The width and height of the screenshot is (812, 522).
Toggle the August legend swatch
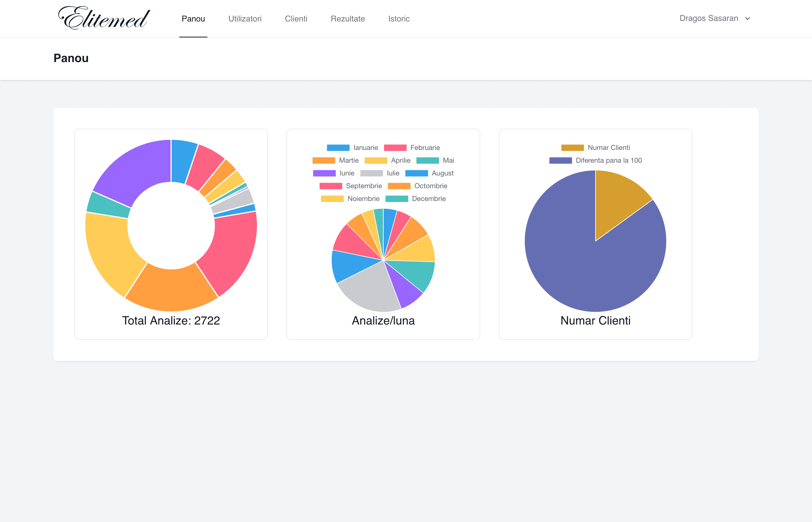click(416, 173)
